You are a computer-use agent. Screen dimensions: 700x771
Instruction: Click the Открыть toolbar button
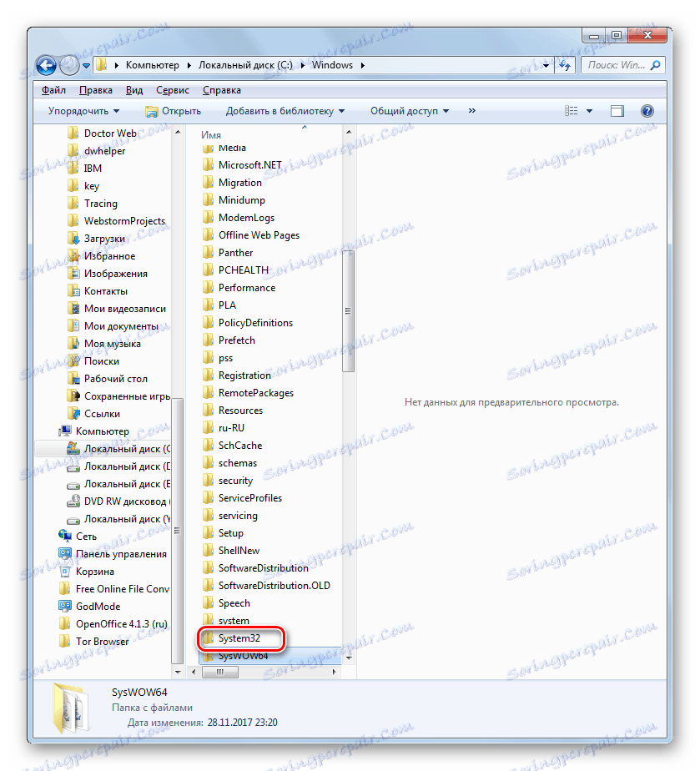tap(173, 111)
